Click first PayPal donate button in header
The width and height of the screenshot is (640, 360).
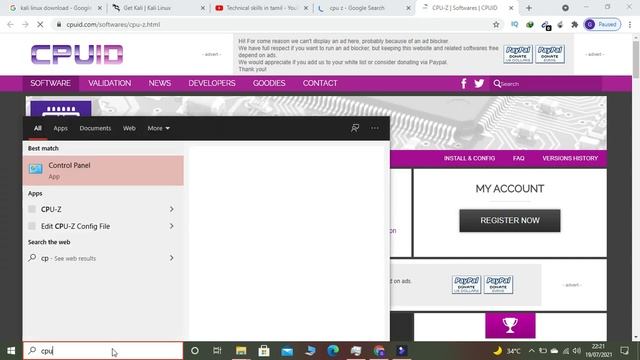(x=518, y=54)
